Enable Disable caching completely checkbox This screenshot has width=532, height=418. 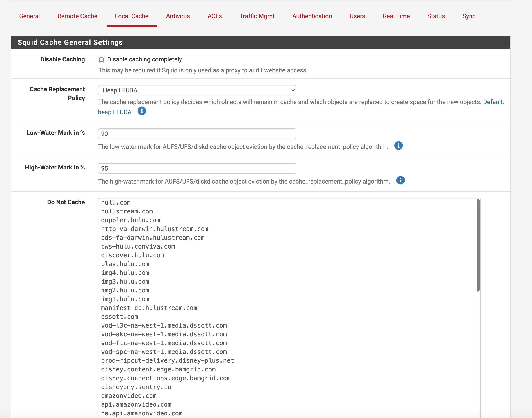101,59
